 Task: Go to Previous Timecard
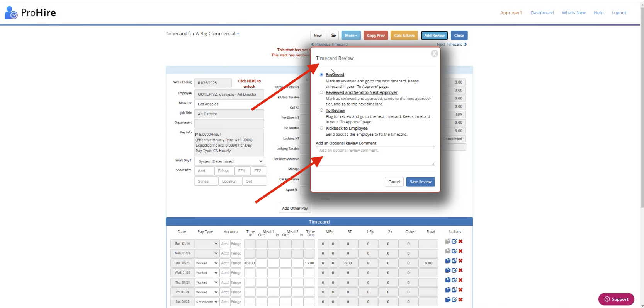coord(330,44)
